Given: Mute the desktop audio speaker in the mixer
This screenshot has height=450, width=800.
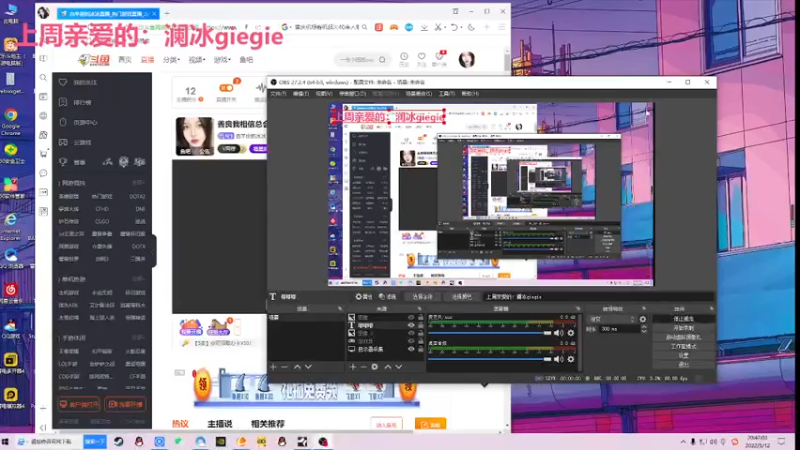Looking at the screenshot, I should click(559, 359).
